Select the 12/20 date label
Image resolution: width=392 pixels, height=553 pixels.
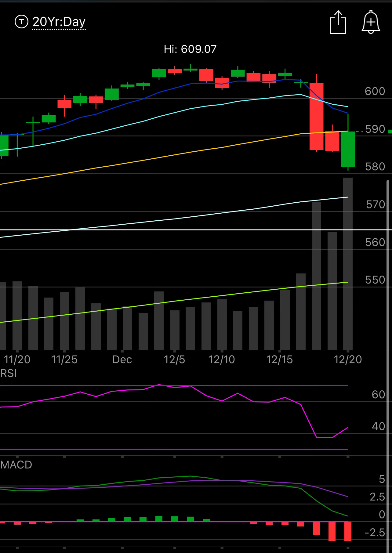(x=348, y=360)
